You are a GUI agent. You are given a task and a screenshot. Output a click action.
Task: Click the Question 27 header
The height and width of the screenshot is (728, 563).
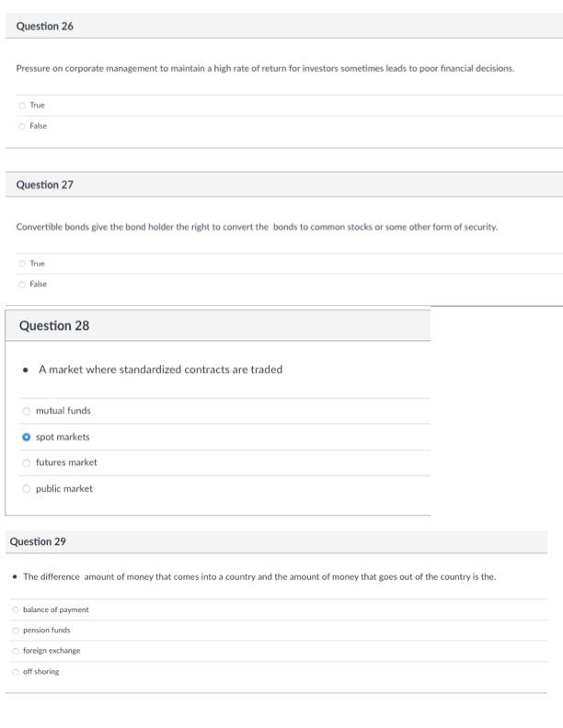[45, 185]
